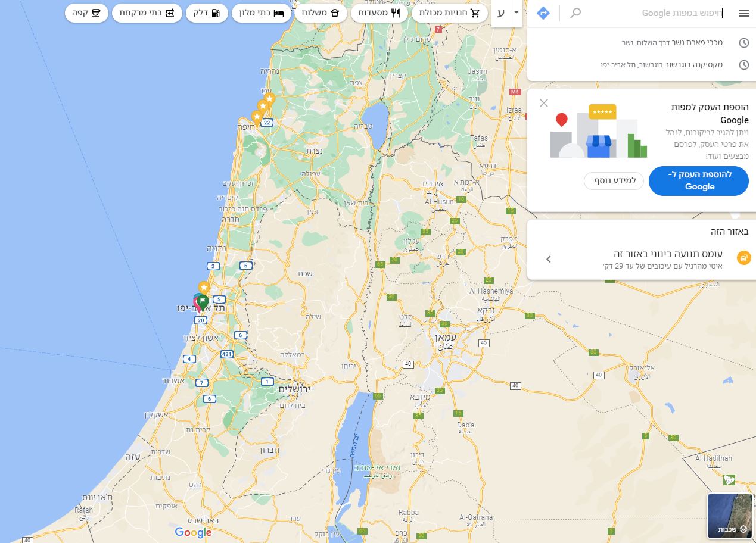
Task: Click the יריחו city label
Action: [349, 366]
